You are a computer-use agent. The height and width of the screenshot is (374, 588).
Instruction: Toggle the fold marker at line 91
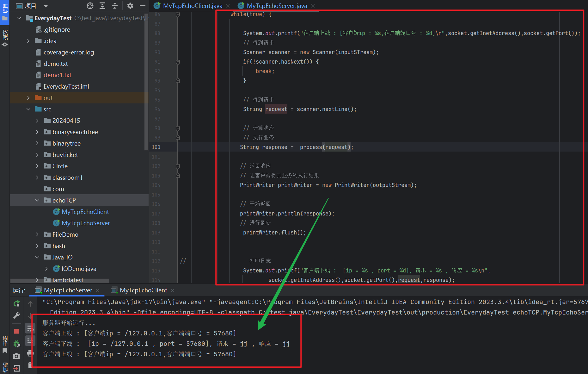pyautogui.click(x=178, y=62)
